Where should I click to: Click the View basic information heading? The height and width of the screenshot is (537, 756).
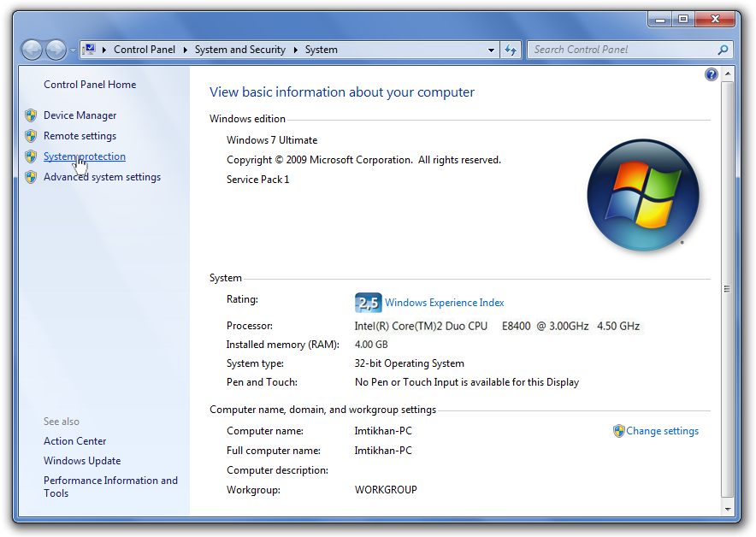tap(342, 92)
